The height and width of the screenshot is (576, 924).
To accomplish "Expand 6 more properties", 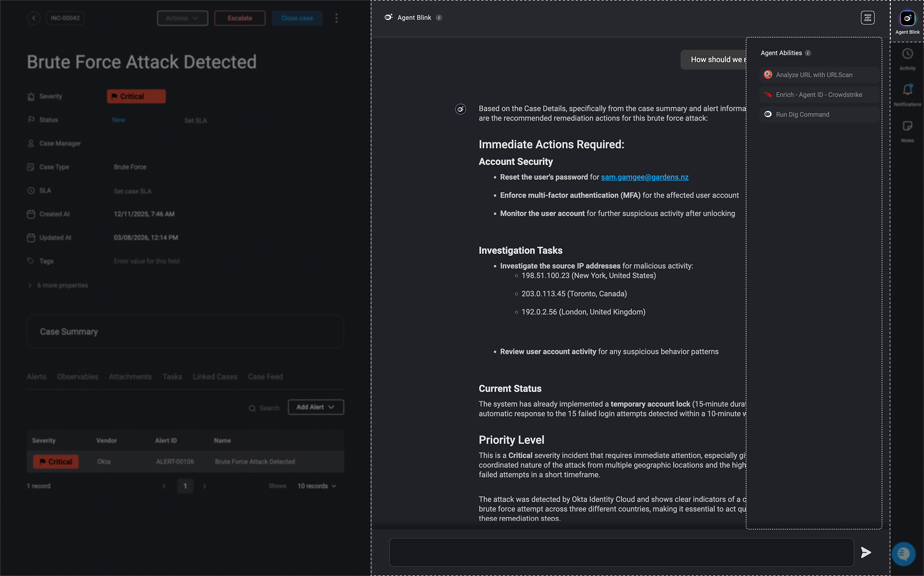I will point(58,285).
